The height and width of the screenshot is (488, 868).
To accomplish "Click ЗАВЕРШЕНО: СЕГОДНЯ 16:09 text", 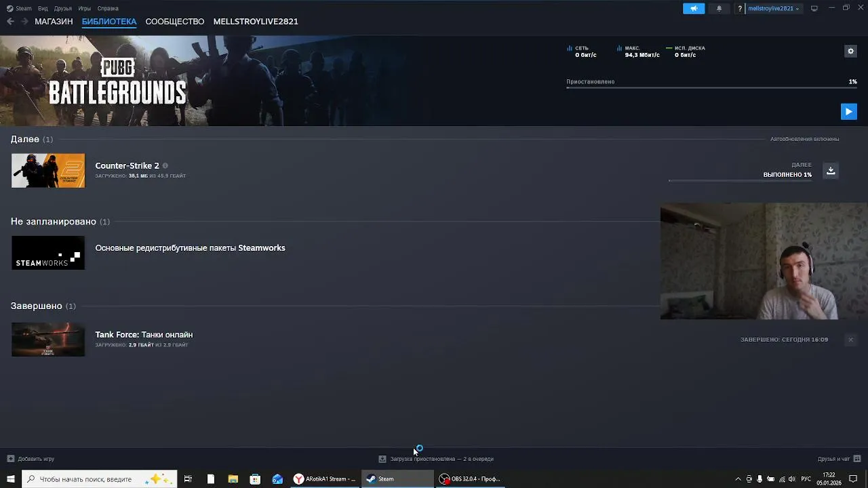I will (x=784, y=340).
